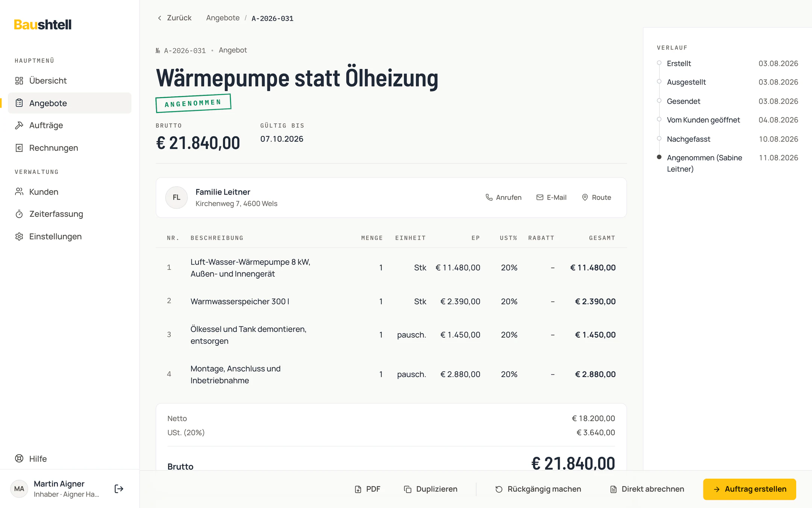Click the ANGENOMMEN status stamp

coord(193,103)
